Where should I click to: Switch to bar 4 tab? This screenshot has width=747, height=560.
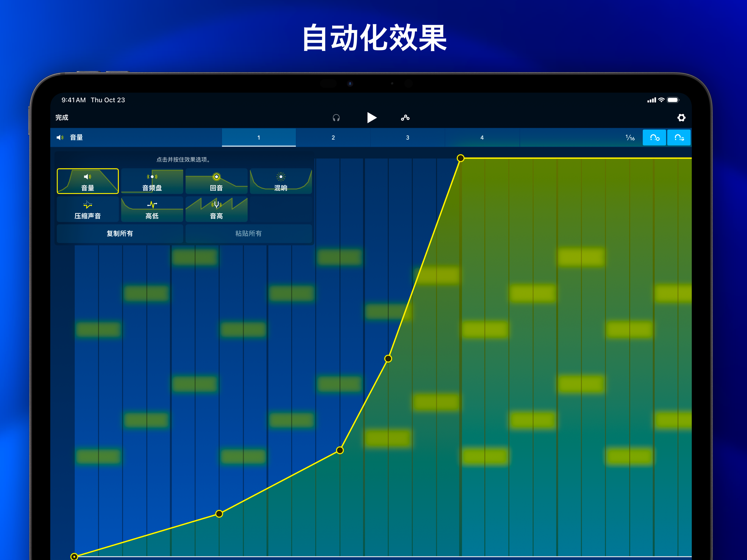point(482,138)
